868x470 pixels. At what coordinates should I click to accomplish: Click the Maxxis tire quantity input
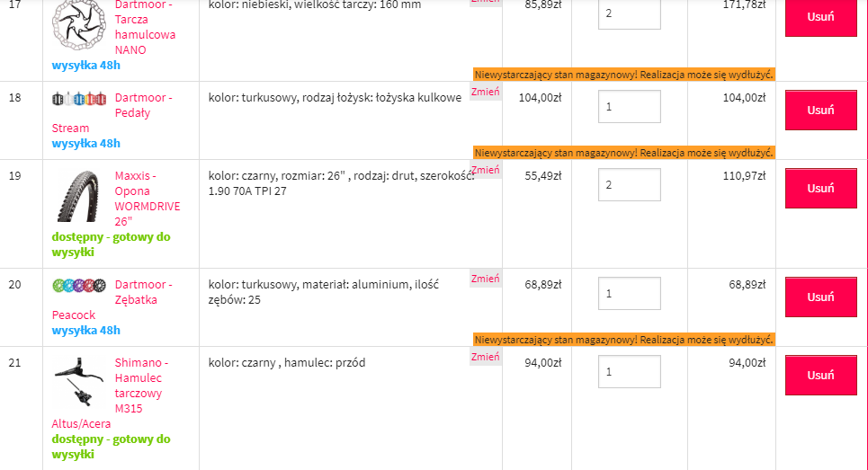point(629,184)
